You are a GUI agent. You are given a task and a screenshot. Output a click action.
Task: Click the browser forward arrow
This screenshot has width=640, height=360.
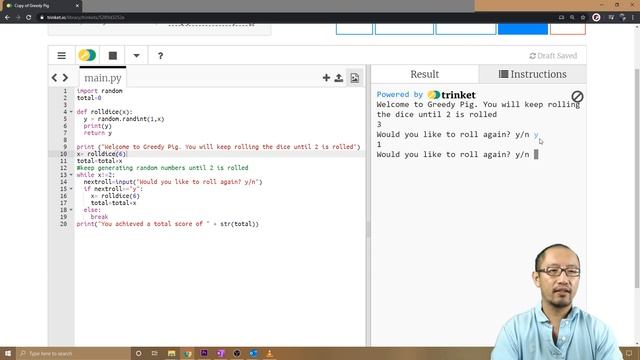point(18,18)
